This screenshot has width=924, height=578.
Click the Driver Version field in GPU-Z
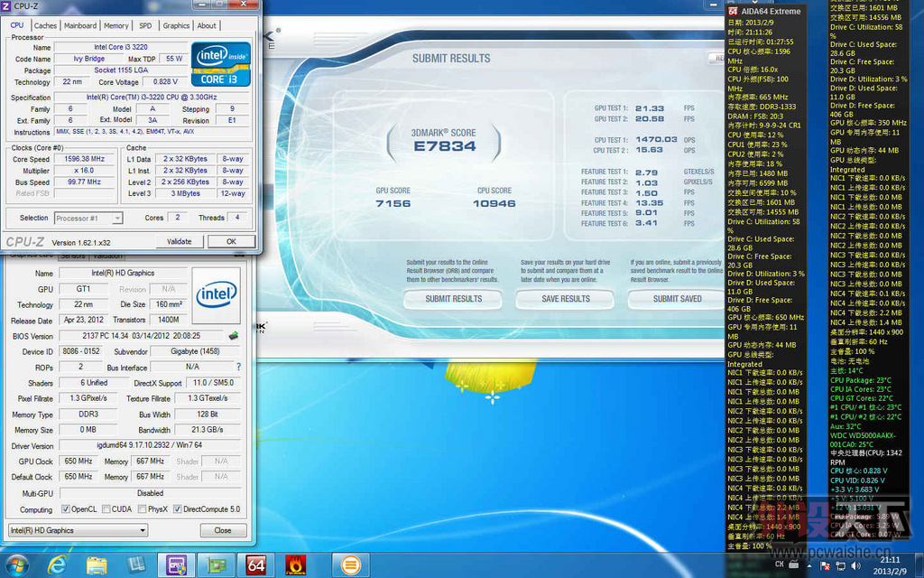[x=150, y=445]
